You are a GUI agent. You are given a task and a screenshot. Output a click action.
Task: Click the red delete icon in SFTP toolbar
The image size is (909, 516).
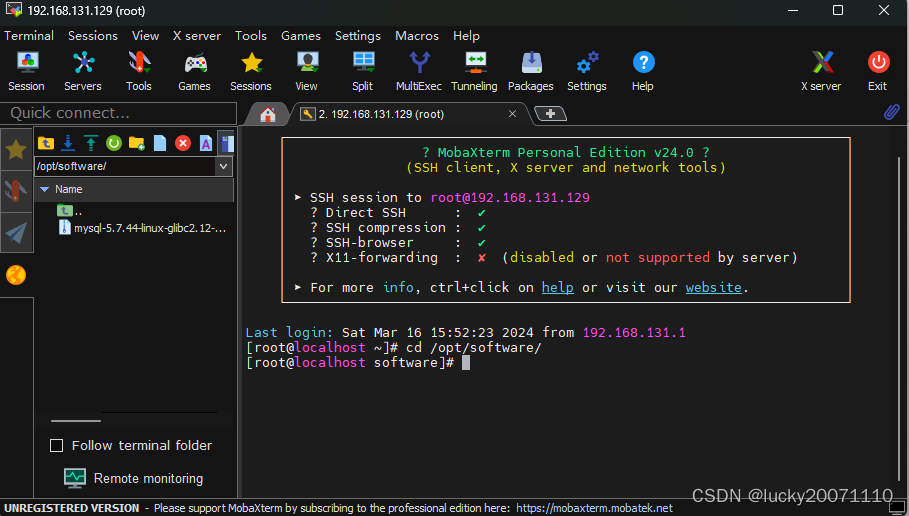[x=183, y=143]
